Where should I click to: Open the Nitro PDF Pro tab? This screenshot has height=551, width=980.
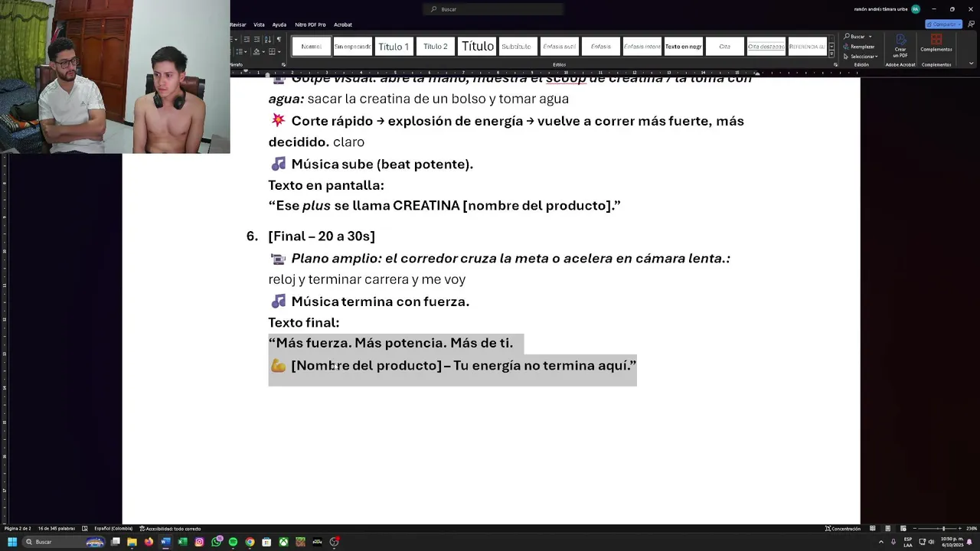tap(310, 24)
